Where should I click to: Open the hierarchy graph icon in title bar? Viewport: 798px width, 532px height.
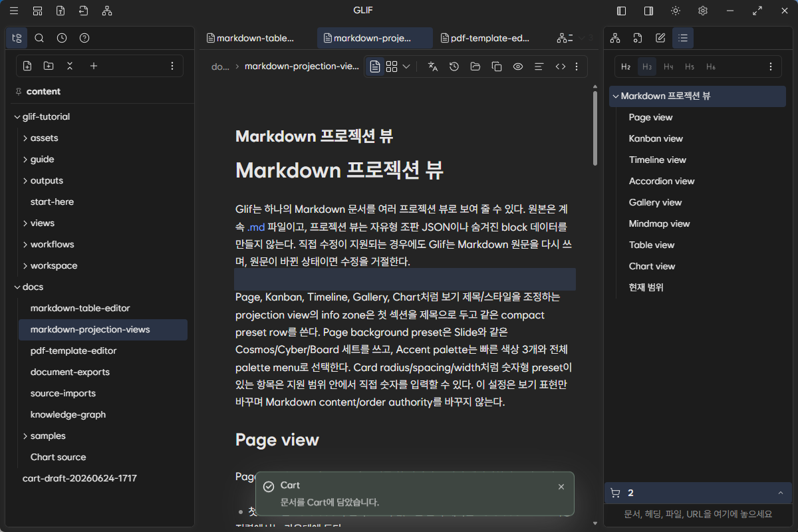coord(106,11)
